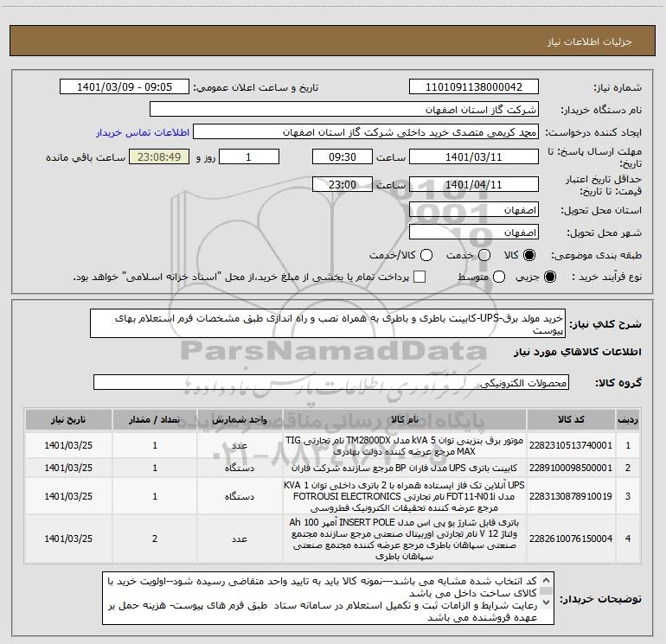Click the request creator field محمد کریمی

point(366,132)
